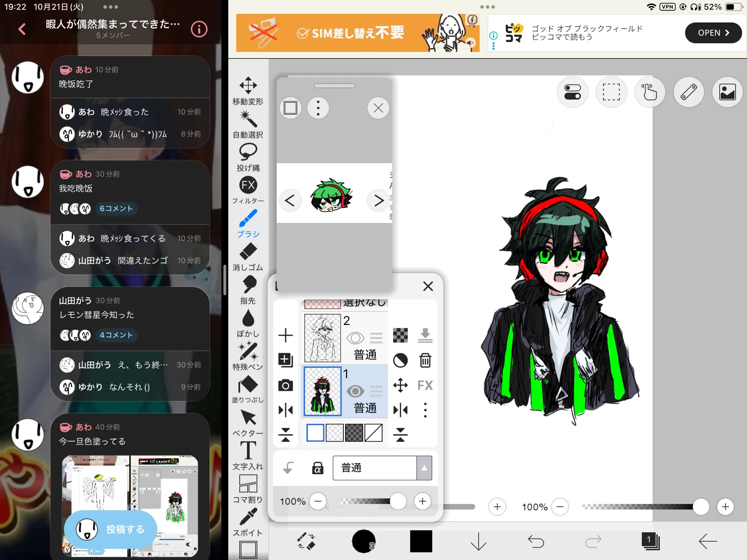Click the blend mode triangle arrow

424,468
